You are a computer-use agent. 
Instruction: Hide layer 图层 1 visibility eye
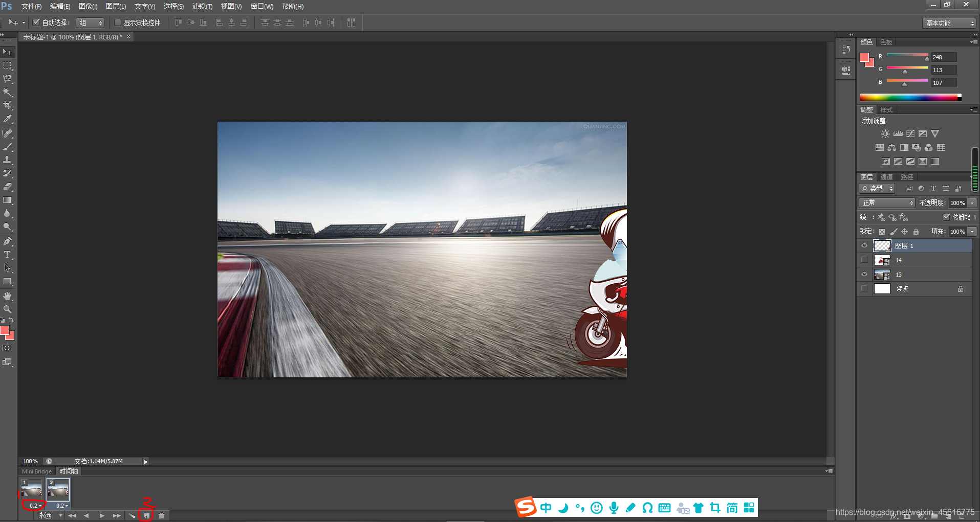[x=864, y=246]
